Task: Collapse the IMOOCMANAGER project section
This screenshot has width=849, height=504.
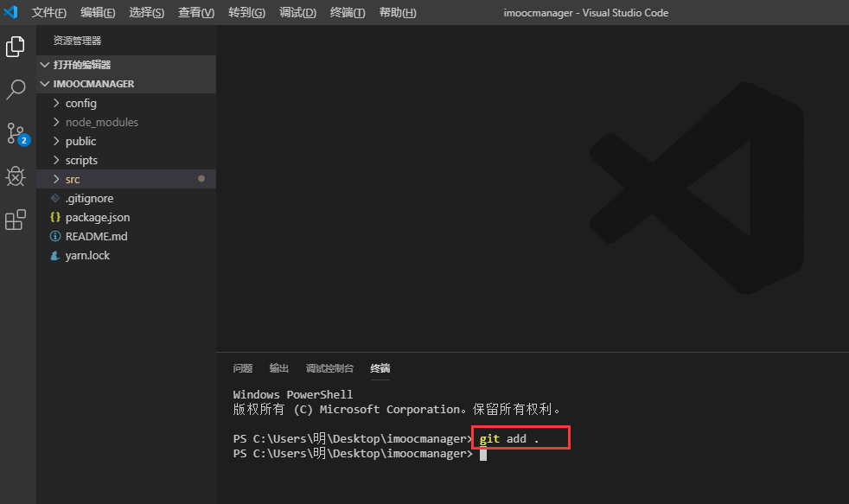Action: pos(93,84)
